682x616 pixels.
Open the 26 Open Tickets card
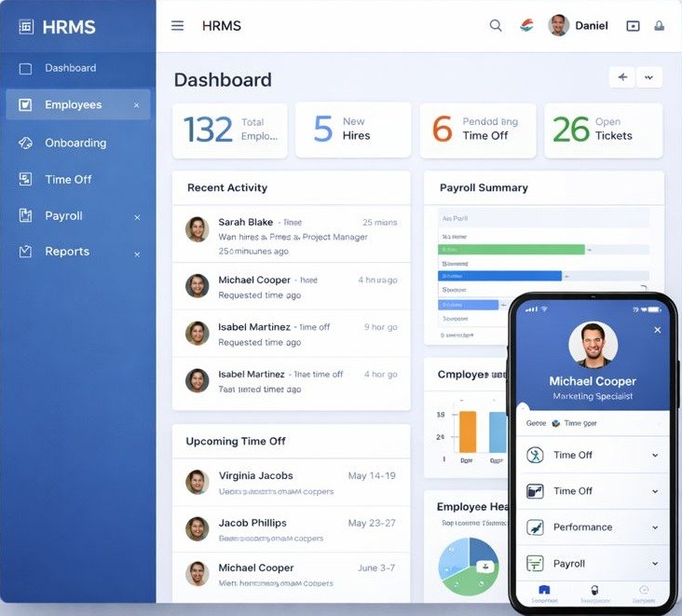point(604,130)
